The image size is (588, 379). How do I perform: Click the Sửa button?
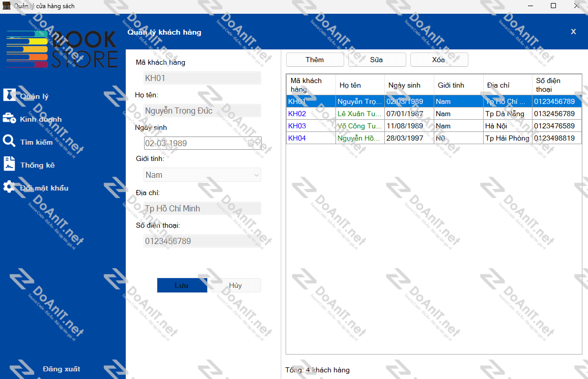coord(377,60)
